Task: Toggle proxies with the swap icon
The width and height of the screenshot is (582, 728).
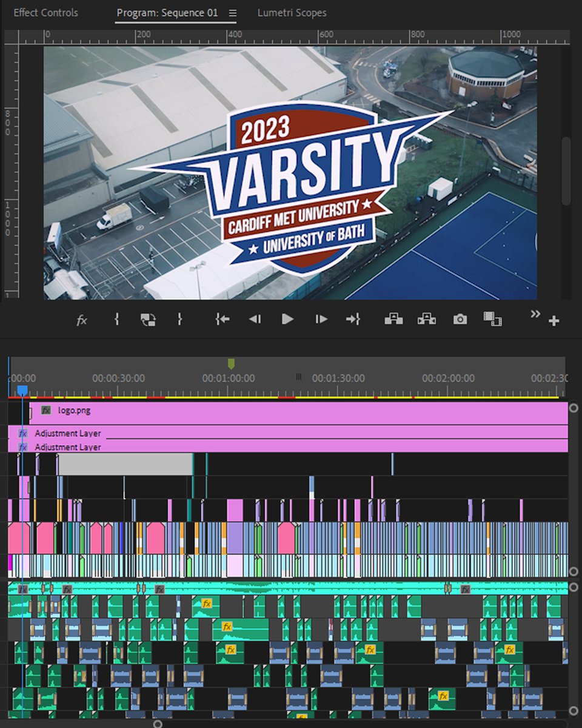Action: coord(147,319)
